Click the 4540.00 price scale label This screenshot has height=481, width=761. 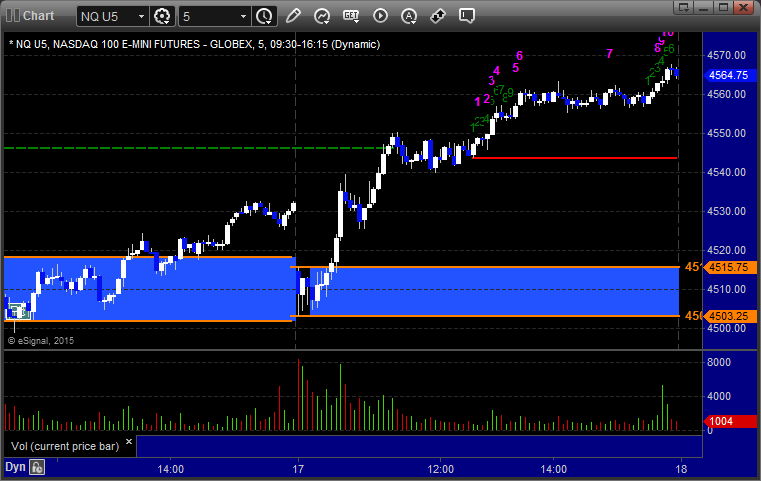pyautogui.click(x=727, y=172)
